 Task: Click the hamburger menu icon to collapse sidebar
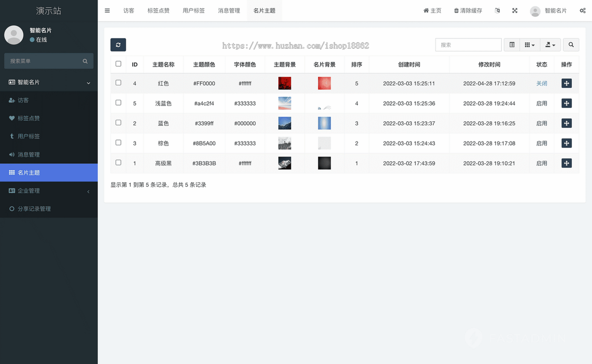point(107,10)
